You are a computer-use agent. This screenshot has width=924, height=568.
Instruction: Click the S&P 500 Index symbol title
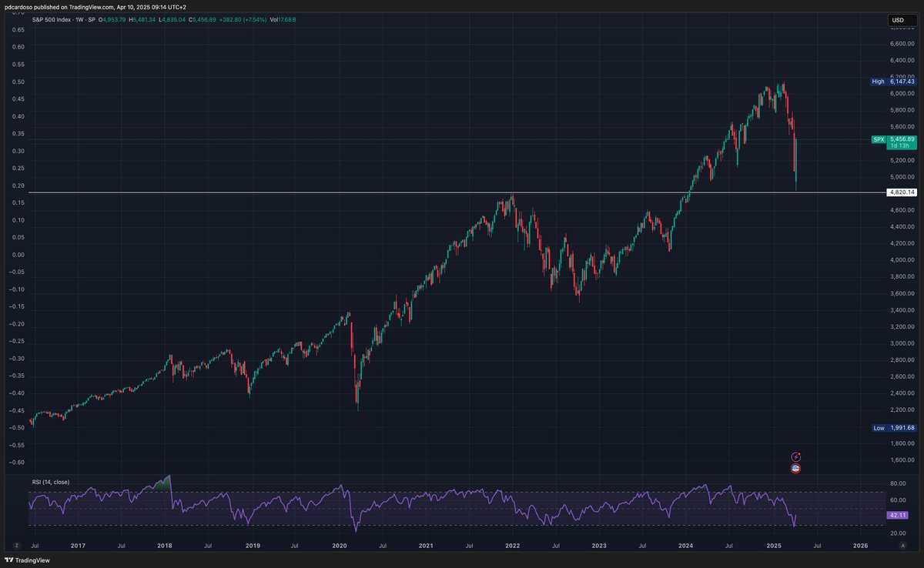(x=52, y=19)
